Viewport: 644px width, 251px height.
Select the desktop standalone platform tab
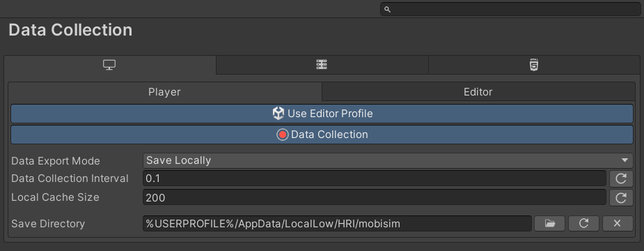coord(110,65)
